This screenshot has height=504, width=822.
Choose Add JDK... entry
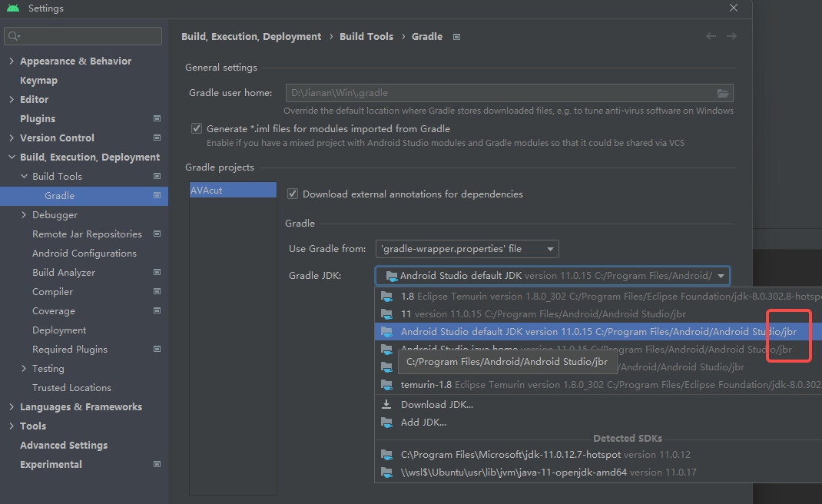click(598, 423)
